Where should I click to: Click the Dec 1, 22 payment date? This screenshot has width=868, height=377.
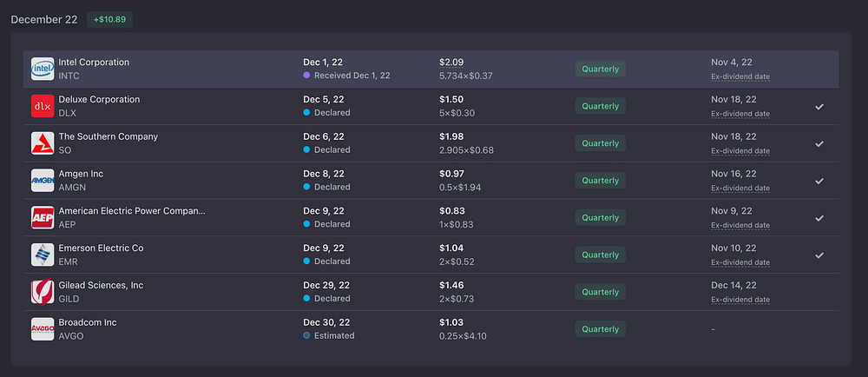323,62
